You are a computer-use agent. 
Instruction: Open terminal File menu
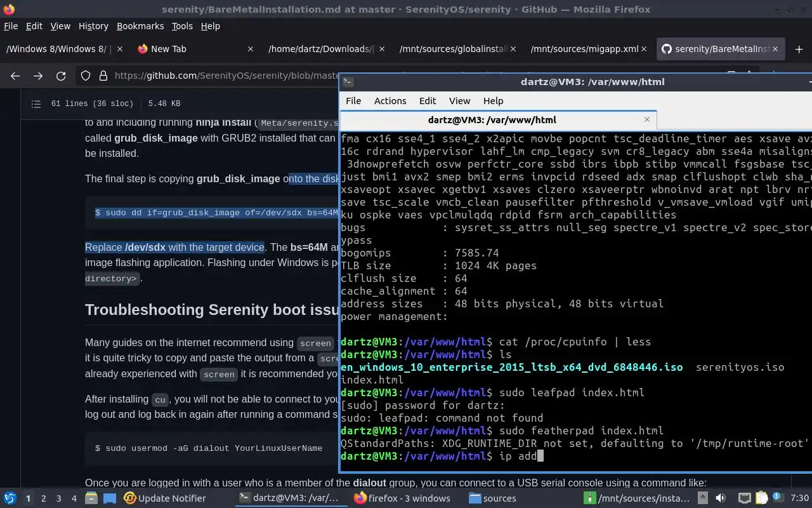(353, 101)
